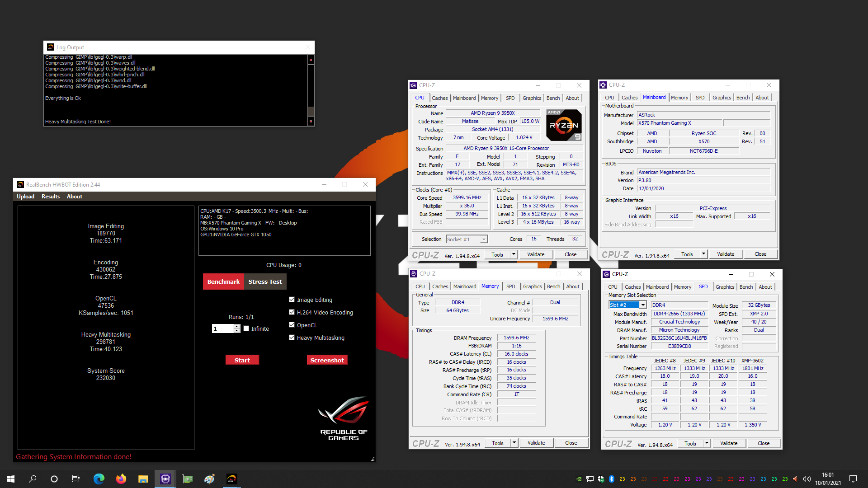Click Validate in CPU-Z SPD window

tap(728, 443)
